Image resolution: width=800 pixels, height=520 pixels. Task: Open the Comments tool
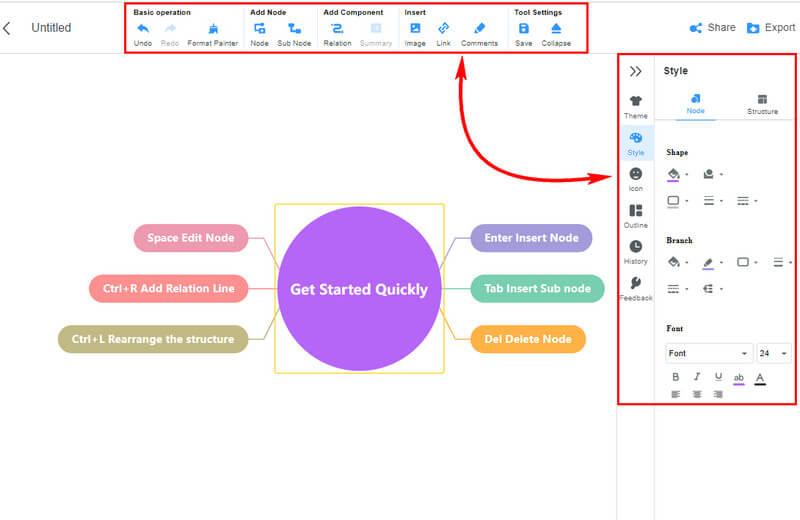tap(479, 29)
